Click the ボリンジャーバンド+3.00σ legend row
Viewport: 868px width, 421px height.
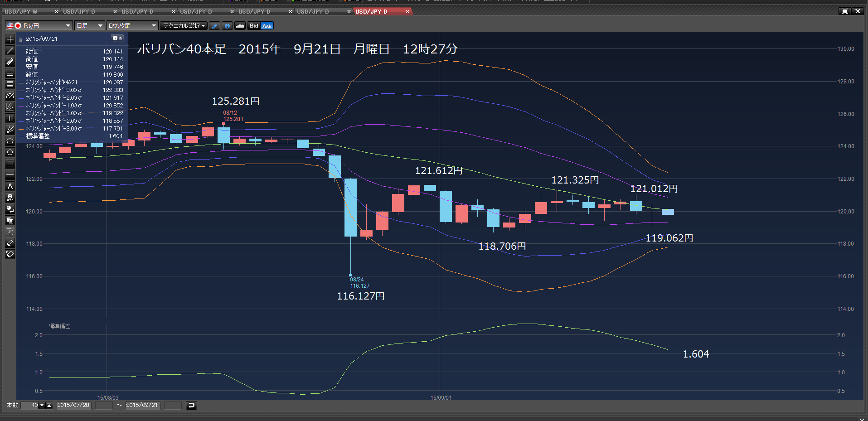pos(71,90)
